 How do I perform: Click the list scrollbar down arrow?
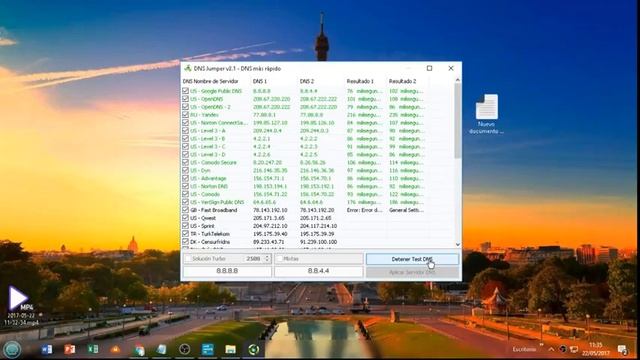coord(458,244)
